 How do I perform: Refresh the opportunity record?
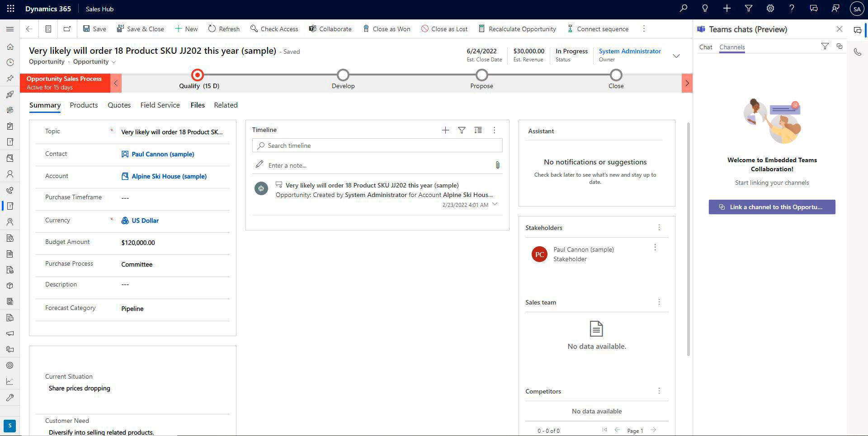click(x=224, y=29)
